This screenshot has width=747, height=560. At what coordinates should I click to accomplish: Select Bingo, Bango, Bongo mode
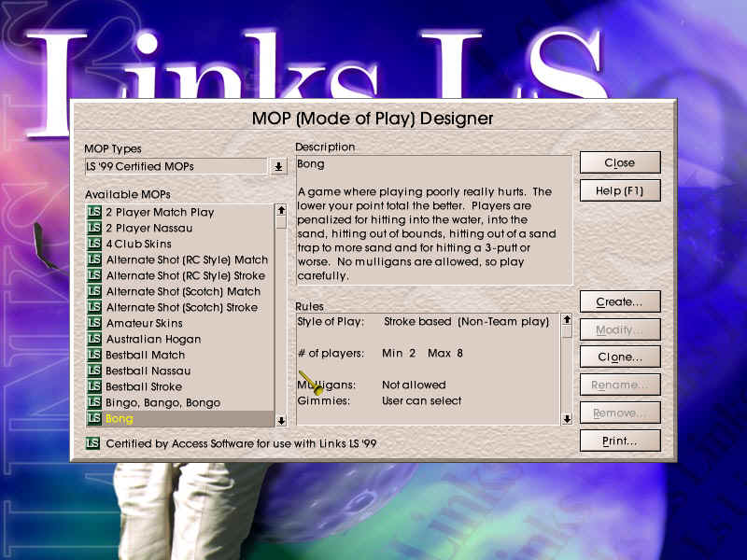(180, 402)
